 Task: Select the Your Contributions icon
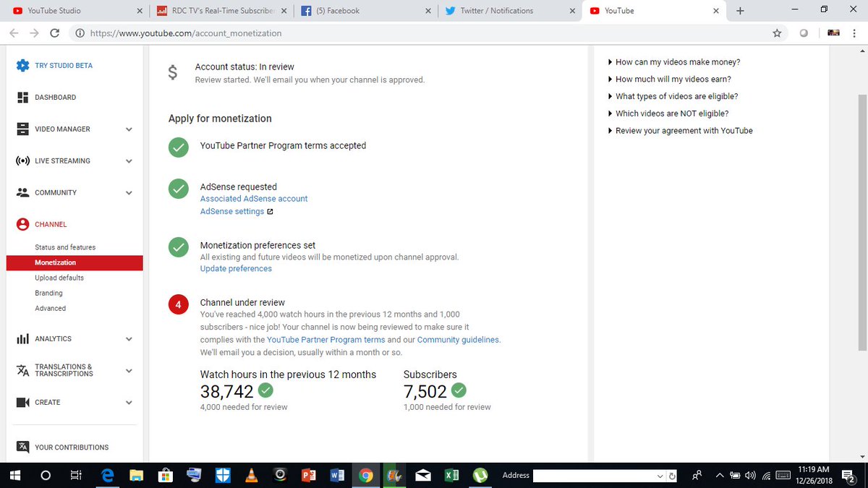pos(22,447)
